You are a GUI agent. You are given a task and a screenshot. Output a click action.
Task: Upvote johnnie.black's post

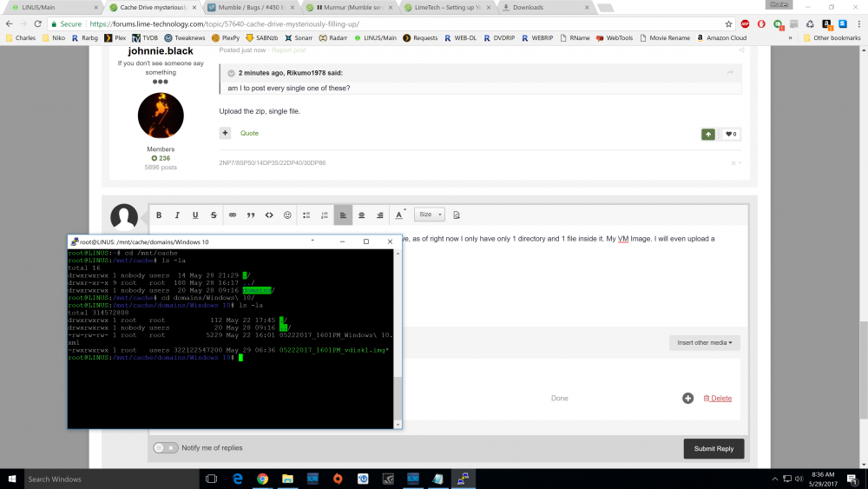tap(708, 134)
